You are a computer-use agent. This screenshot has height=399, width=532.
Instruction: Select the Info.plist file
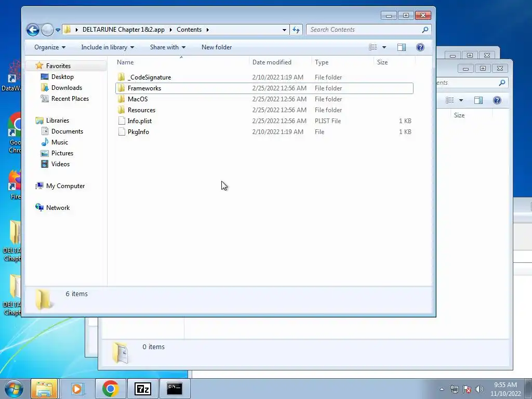[x=264, y=121]
